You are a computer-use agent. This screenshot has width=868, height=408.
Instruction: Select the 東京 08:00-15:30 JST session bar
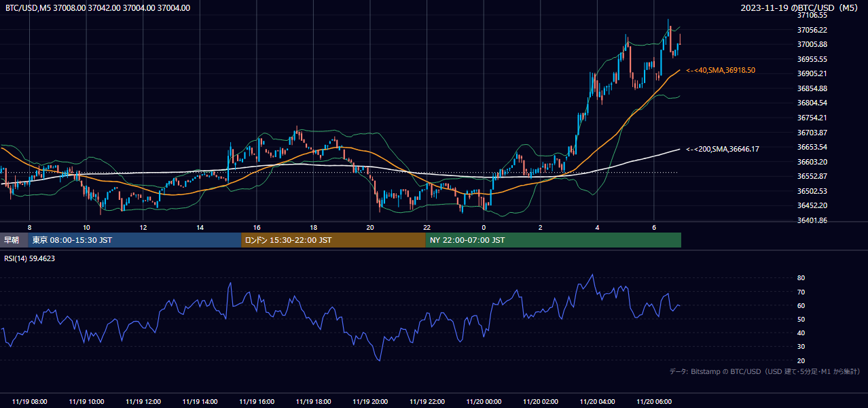pyautogui.click(x=134, y=240)
